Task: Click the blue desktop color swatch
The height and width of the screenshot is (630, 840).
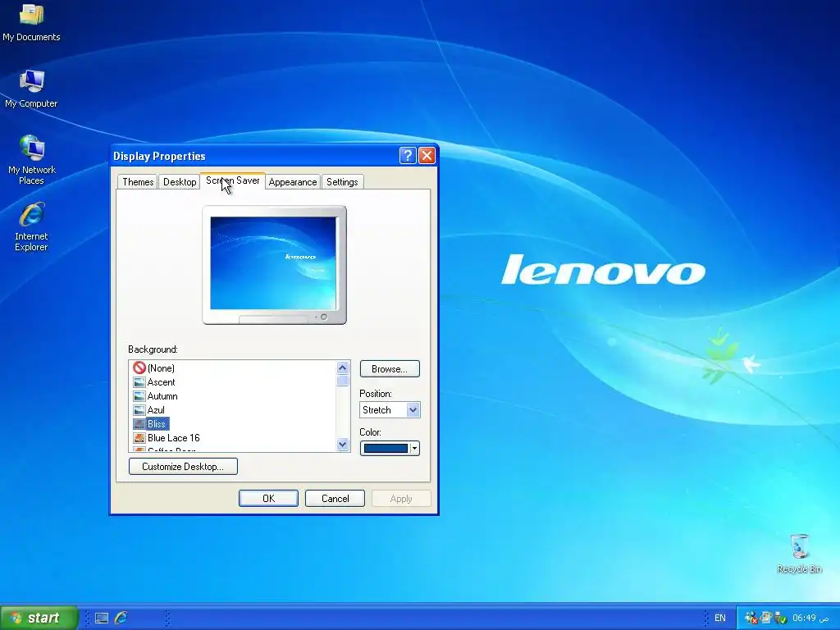Action: tap(386, 449)
